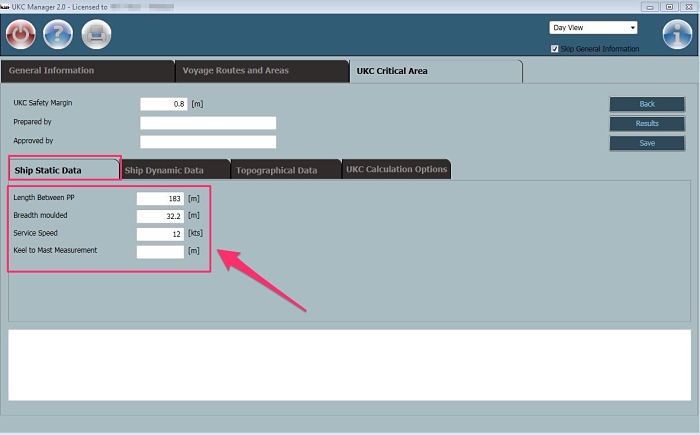Click the Results button
Viewport: 700px width, 435px height.
(647, 124)
